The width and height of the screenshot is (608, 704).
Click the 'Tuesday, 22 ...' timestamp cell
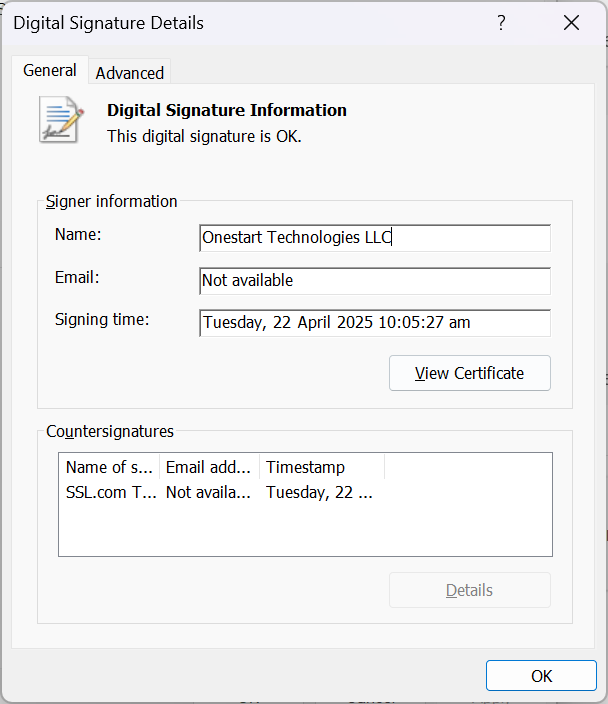[x=319, y=493]
